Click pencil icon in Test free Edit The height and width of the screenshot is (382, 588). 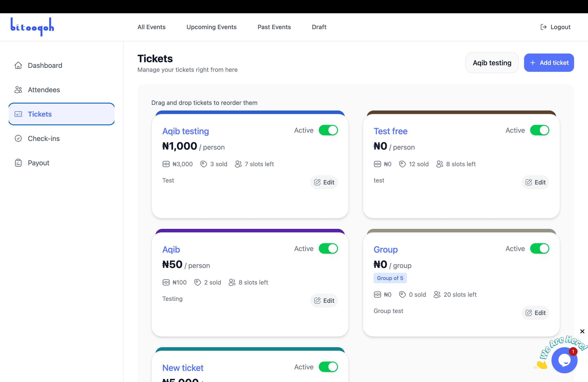528,182
